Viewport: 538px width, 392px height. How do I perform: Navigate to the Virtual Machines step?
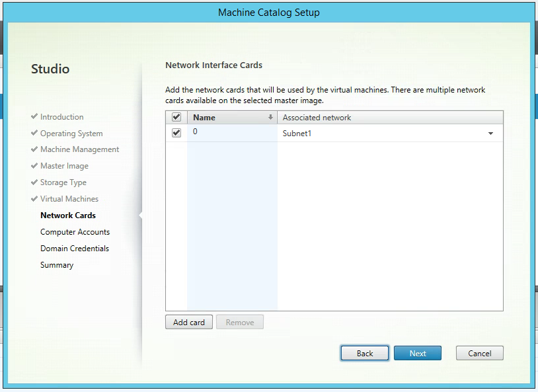tap(69, 200)
